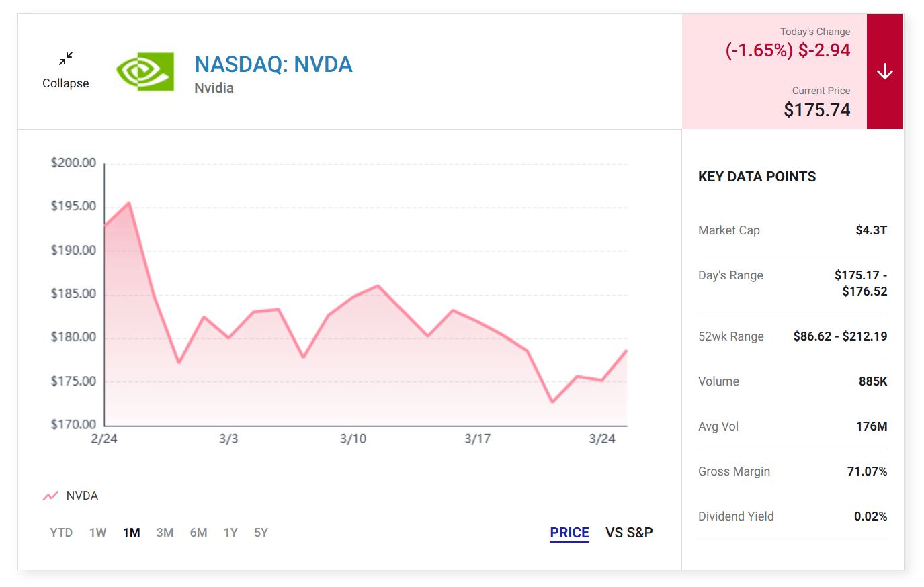Switch chart to 3M range
Screen dimensions: 924x587
click(x=165, y=533)
